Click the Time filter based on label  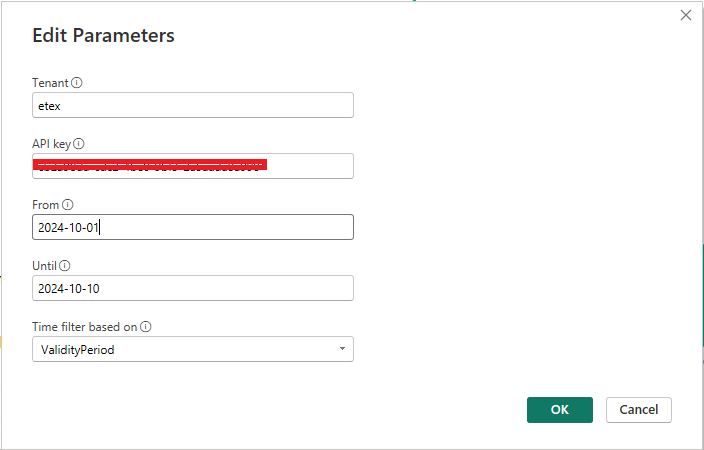coord(84,327)
